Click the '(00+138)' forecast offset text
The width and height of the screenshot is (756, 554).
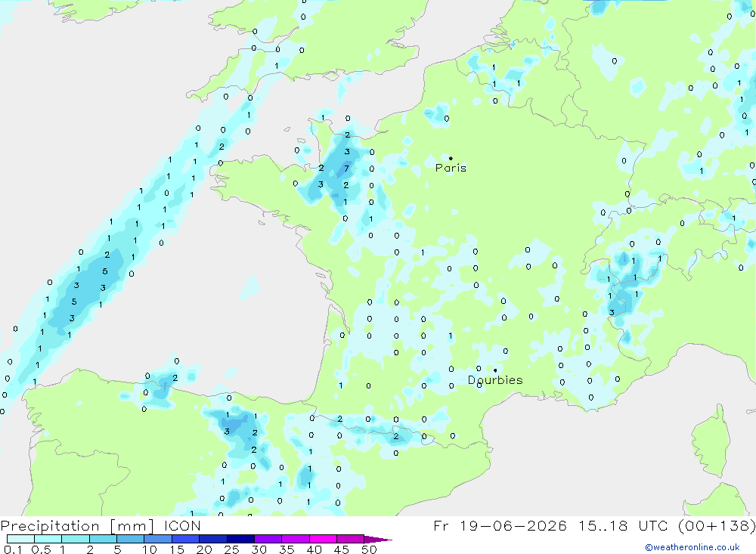717,525
